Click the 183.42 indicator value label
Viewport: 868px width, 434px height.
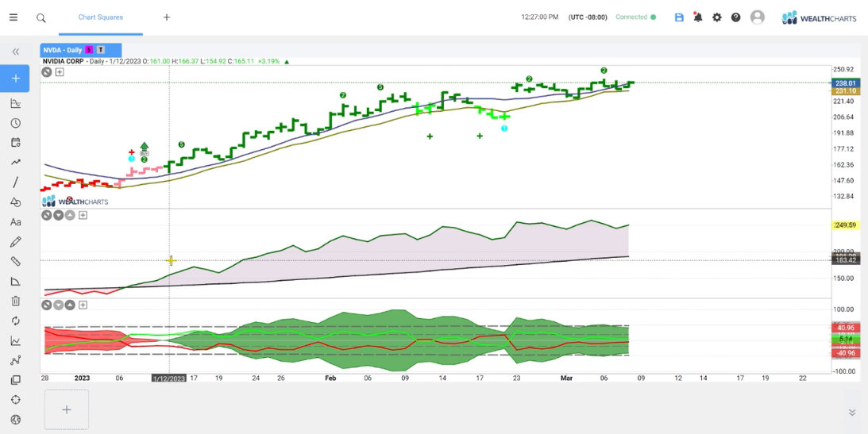845,260
